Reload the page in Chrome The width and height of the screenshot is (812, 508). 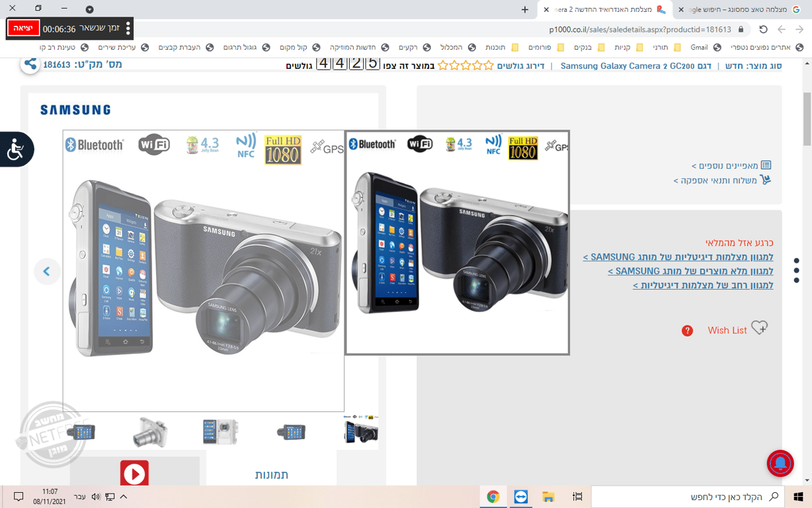tap(763, 29)
